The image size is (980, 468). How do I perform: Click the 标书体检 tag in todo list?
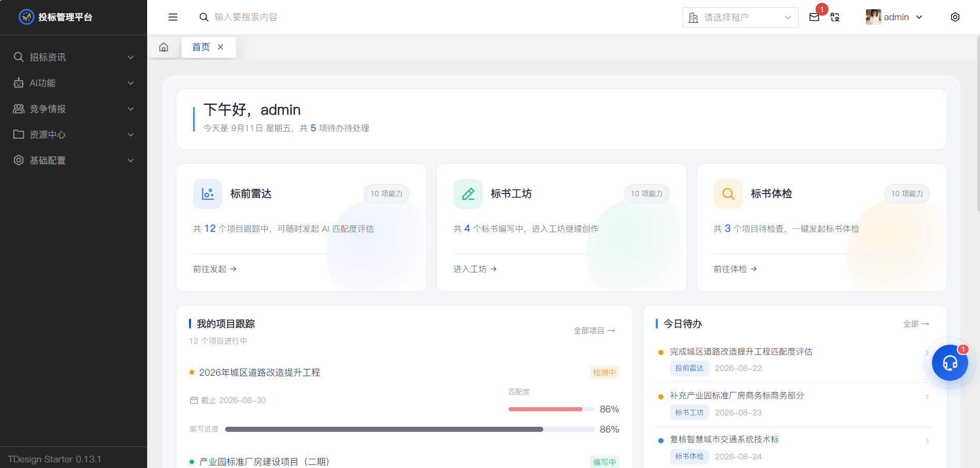click(689, 456)
